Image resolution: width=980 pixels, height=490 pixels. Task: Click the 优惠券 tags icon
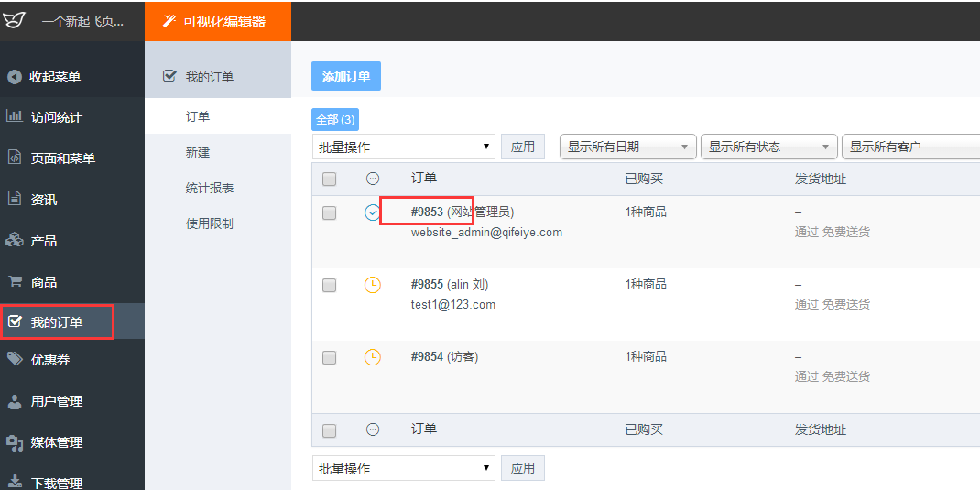pos(15,359)
